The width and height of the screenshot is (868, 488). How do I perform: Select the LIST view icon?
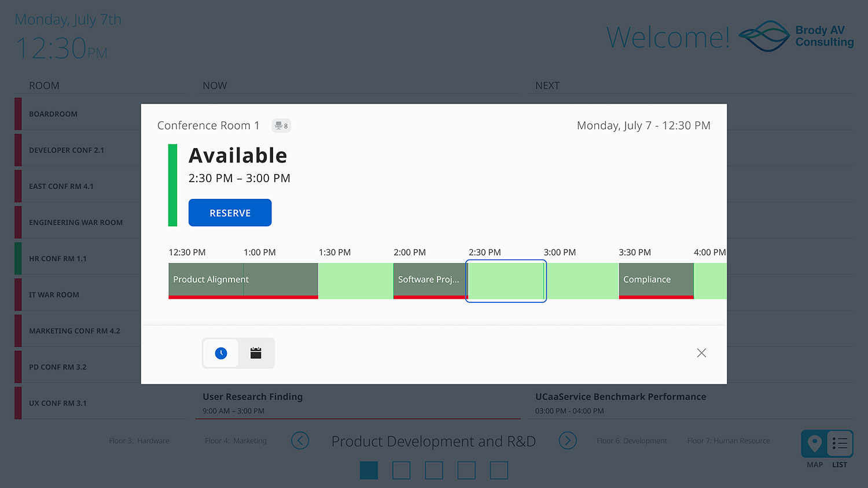(840, 444)
